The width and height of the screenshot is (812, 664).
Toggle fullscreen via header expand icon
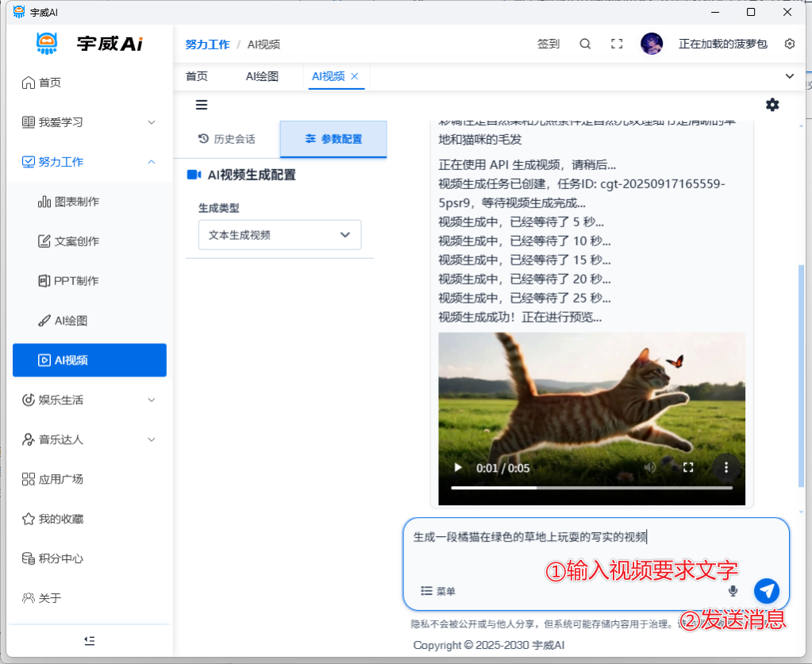[x=617, y=44]
